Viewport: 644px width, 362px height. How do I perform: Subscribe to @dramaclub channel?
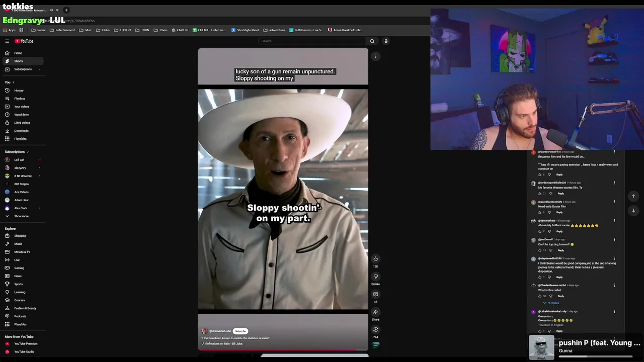tap(240, 331)
